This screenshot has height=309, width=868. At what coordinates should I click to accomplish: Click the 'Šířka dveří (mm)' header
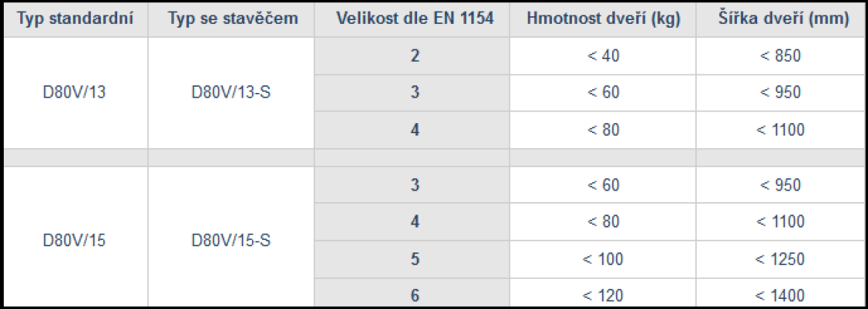[x=780, y=19]
